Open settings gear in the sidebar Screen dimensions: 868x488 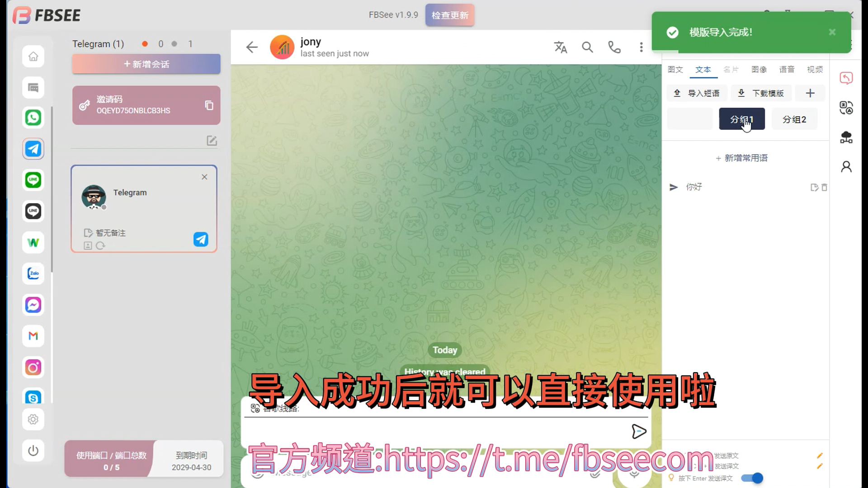tap(33, 419)
